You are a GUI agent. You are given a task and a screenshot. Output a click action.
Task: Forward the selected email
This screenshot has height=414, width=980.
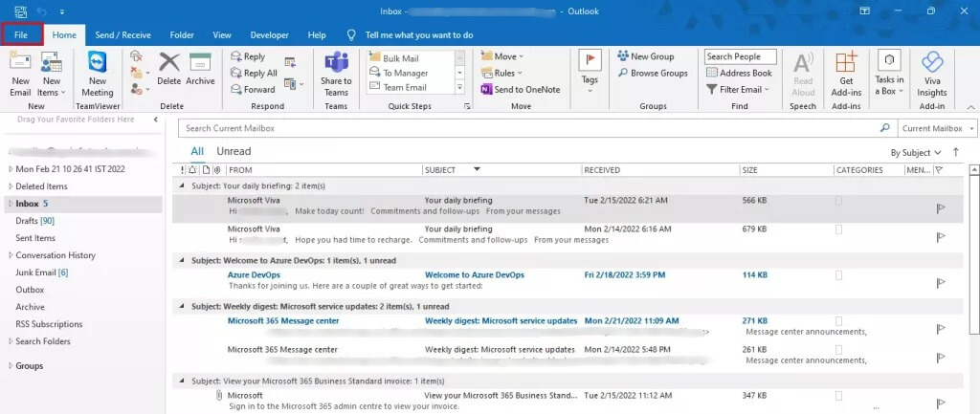pyautogui.click(x=253, y=89)
